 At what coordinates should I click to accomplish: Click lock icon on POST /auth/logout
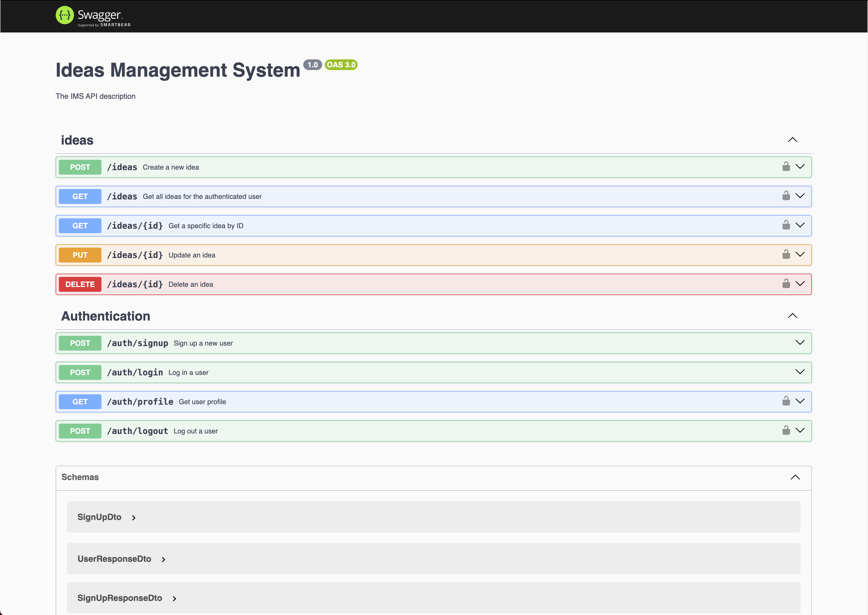pyautogui.click(x=786, y=430)
